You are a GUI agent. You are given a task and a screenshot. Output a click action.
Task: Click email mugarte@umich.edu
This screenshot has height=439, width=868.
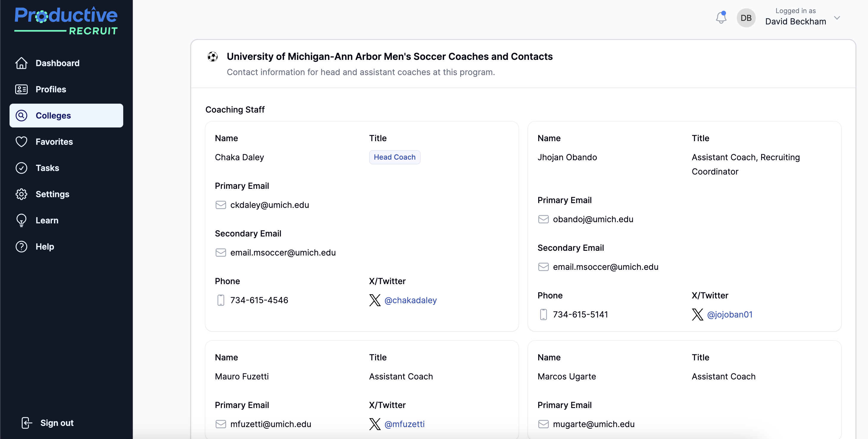pos(594,424)
